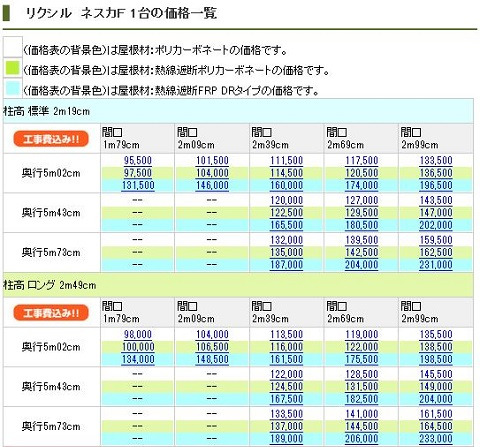This screenshot has width=480, height=447.
Task: Open the 127,000 price link
Action: tap(361, 200)
